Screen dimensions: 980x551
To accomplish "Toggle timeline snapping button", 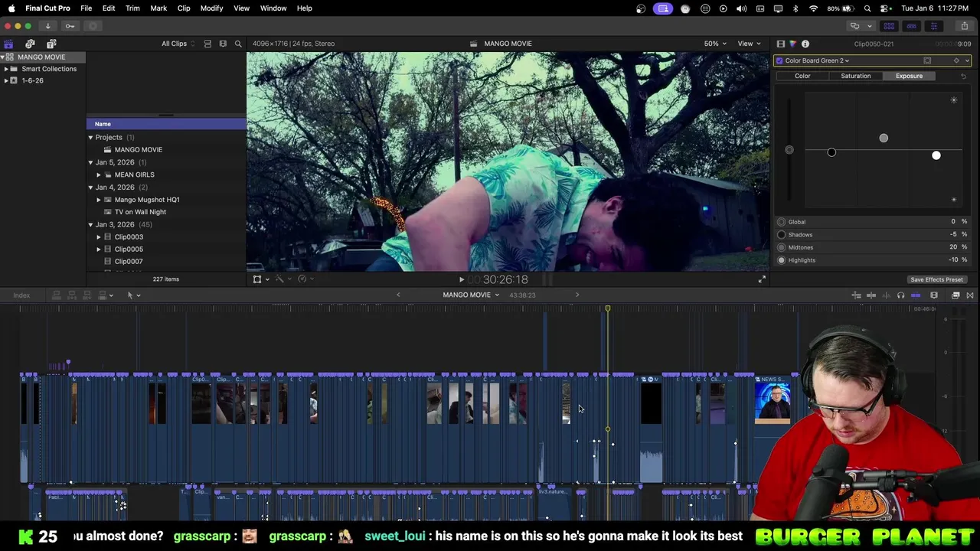I will [916, 295].
